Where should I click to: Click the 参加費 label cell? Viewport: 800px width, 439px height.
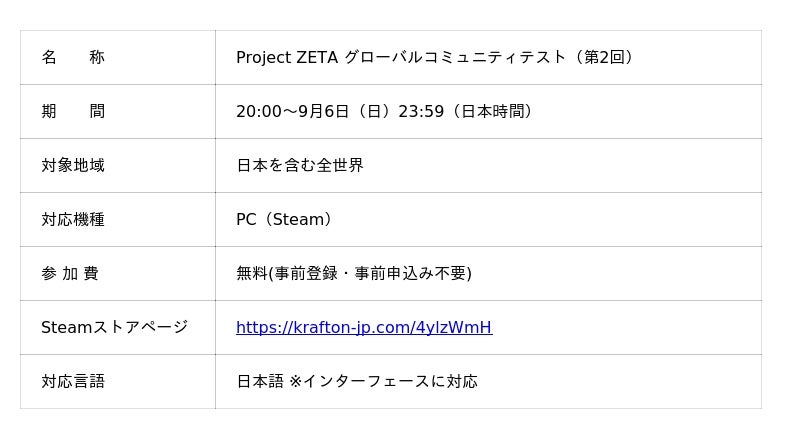click(118, 274)
